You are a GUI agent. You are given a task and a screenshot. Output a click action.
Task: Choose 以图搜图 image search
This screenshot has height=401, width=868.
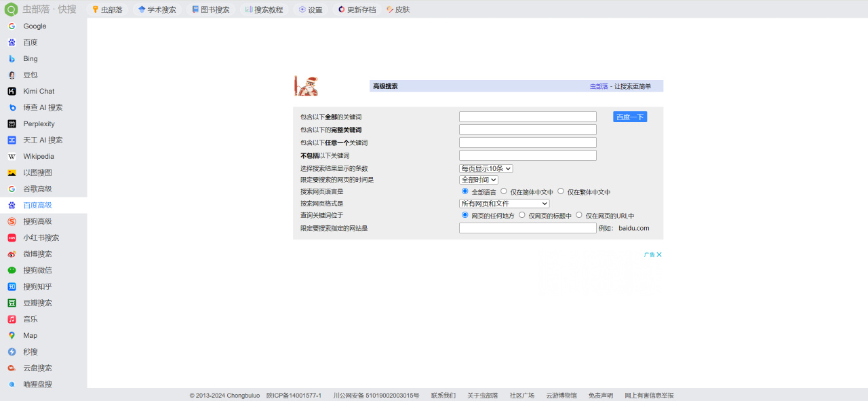coord(43,172)
